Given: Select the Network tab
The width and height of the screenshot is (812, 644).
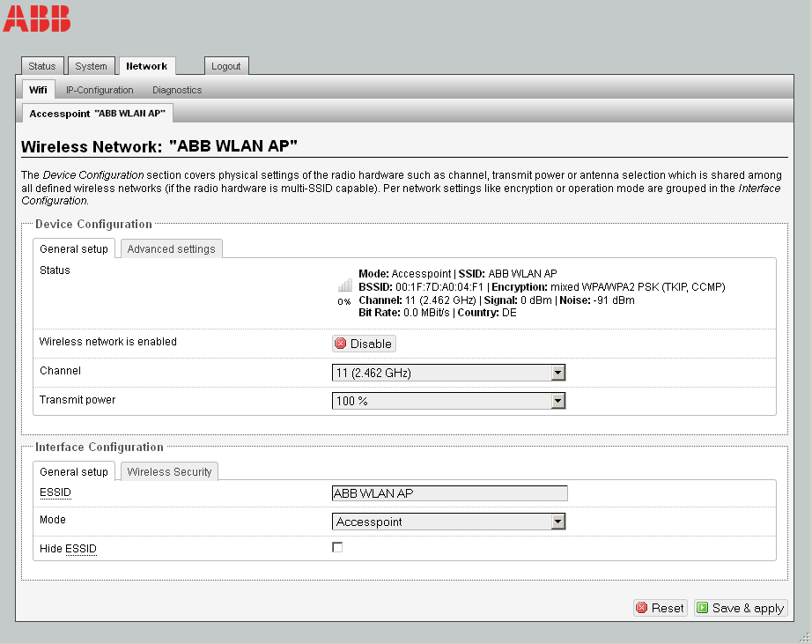Looking at the screenshot, I should (147, 66).
